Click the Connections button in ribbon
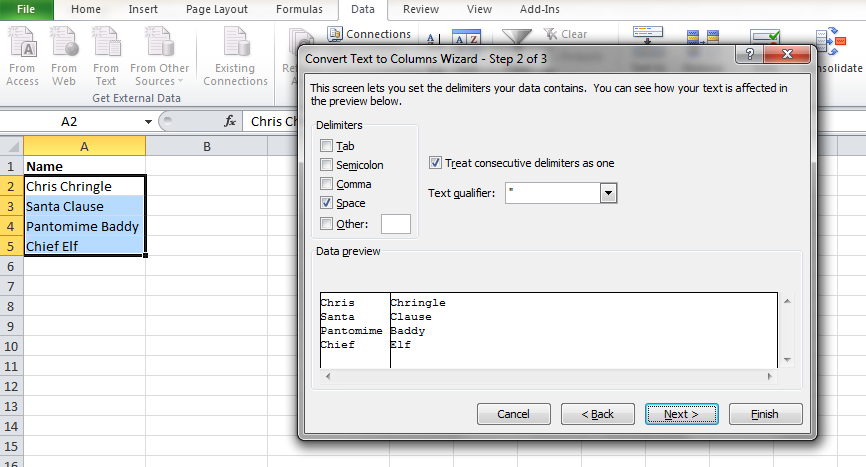Image resolution: width=866 pixels, height=467 pixels. coord(369,34)
